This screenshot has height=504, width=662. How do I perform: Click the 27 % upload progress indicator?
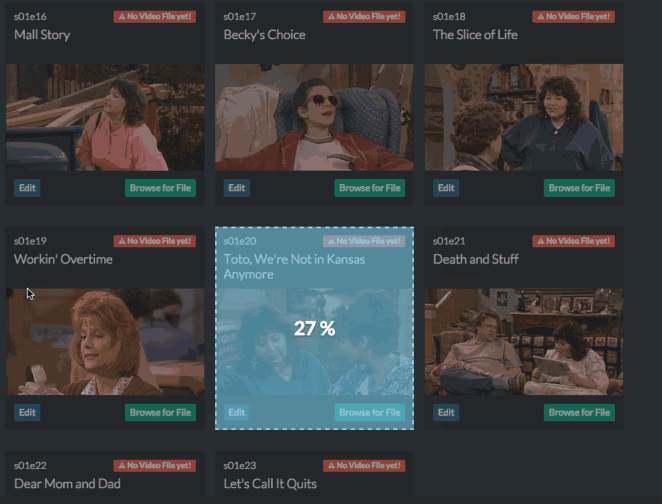point(315,328)
